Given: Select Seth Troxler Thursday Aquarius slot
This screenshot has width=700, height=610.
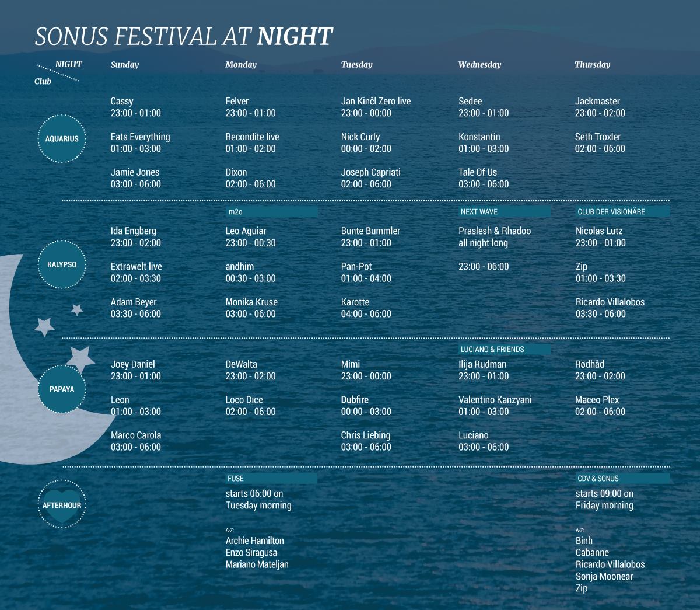Looking at the screenshot, I should pos(600,142).
